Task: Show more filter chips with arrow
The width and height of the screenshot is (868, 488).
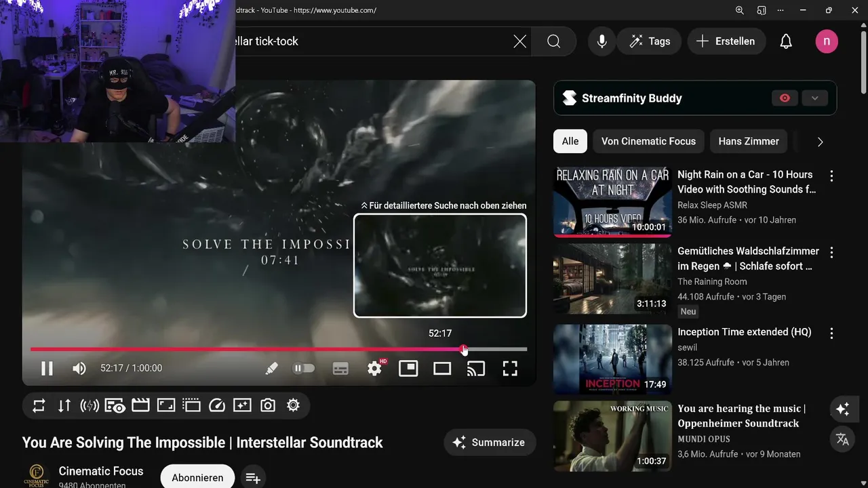Action: click(820, 142)
